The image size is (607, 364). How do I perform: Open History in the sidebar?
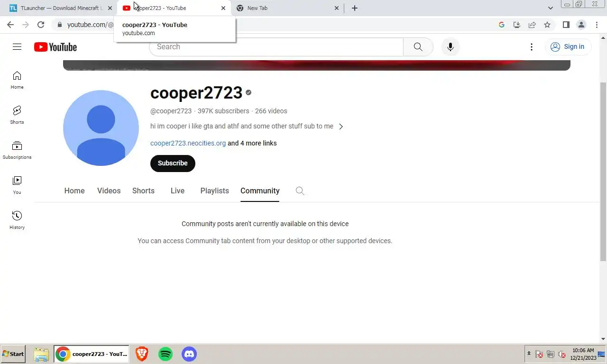point(17,220)
